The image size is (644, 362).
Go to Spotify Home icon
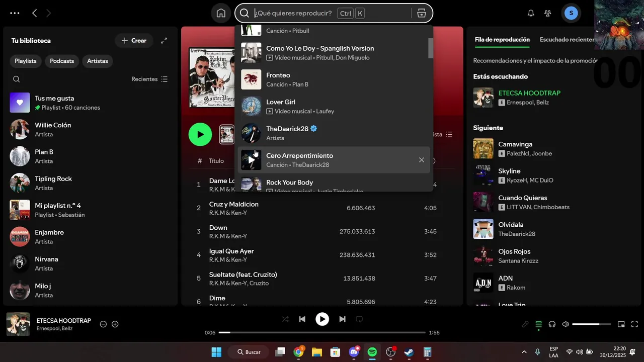[221, 13]
